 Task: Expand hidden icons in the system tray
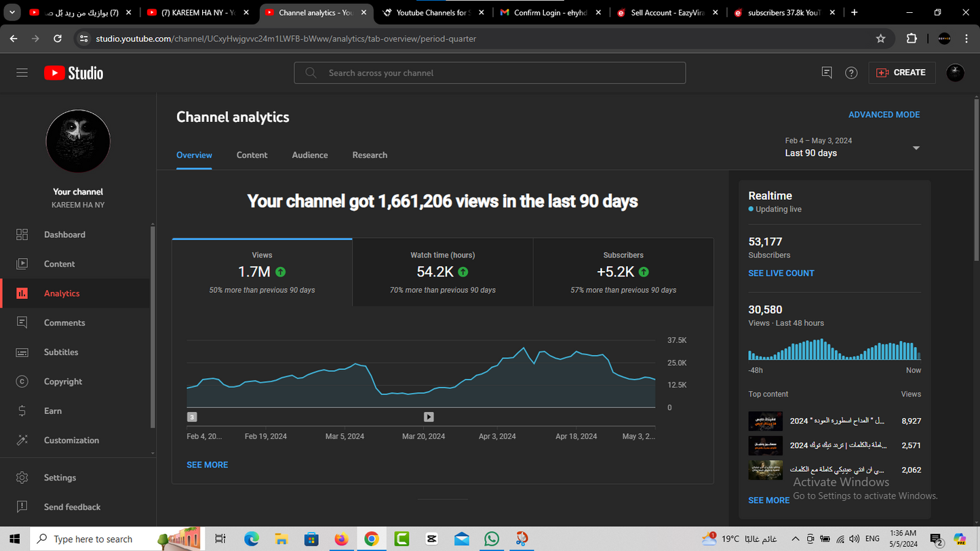point(795,539)
